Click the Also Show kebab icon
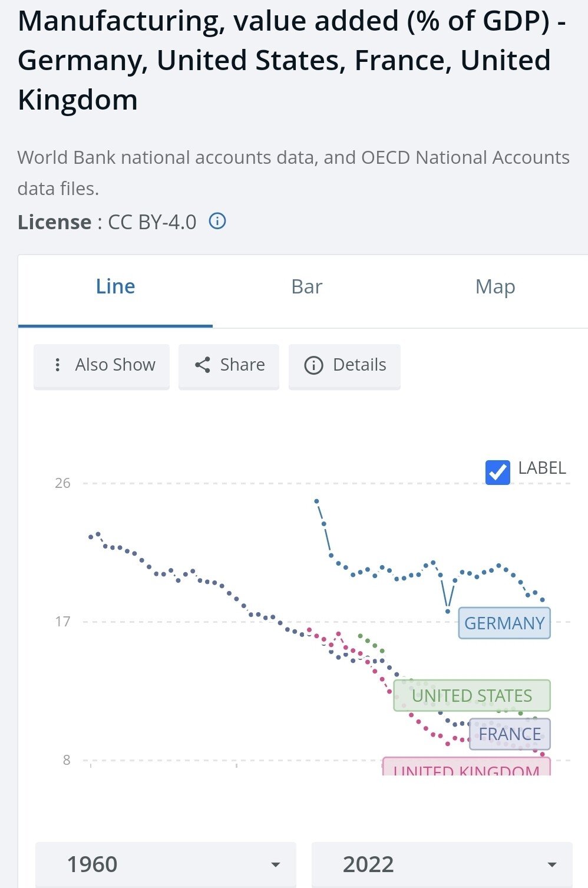Image resolution: width=588 pixels, height=888 pixels. point(57,365)
